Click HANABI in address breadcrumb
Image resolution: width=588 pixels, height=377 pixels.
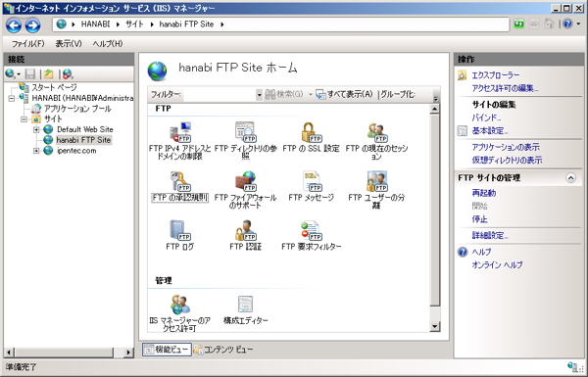[95, 24]
